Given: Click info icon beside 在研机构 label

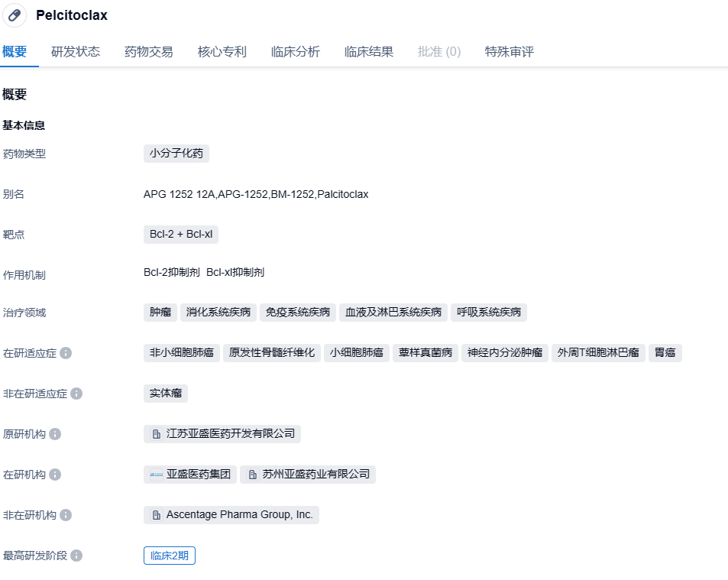Looking at the screenshot, I should pos(55,475).
